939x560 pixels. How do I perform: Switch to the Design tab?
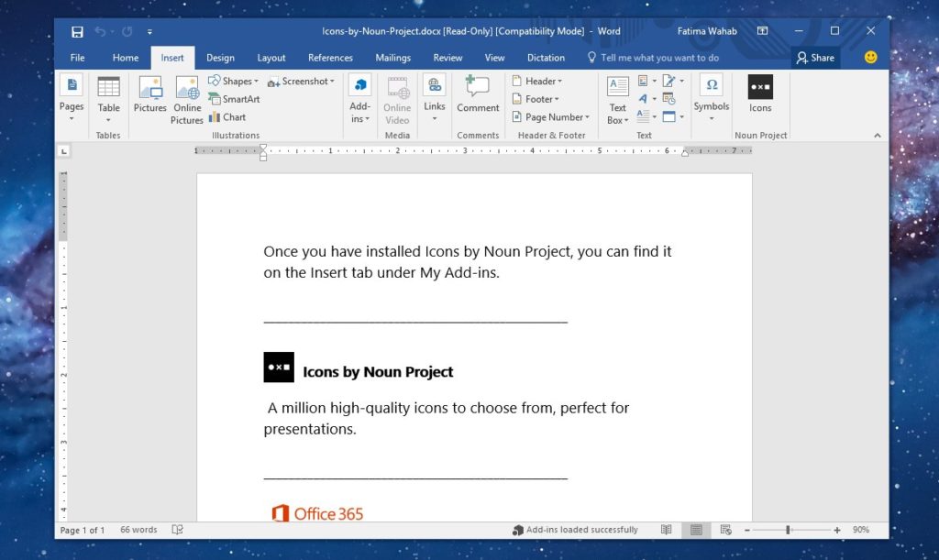point(220,57)
